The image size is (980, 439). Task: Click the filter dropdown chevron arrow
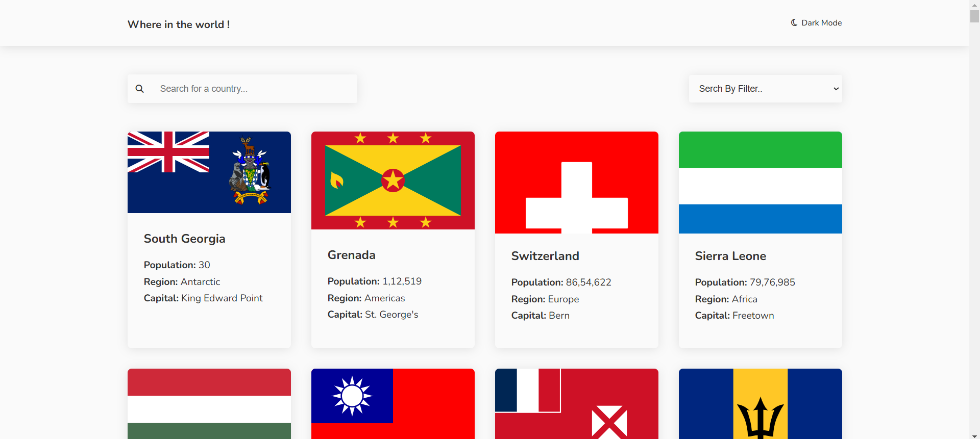coord(836,89)
